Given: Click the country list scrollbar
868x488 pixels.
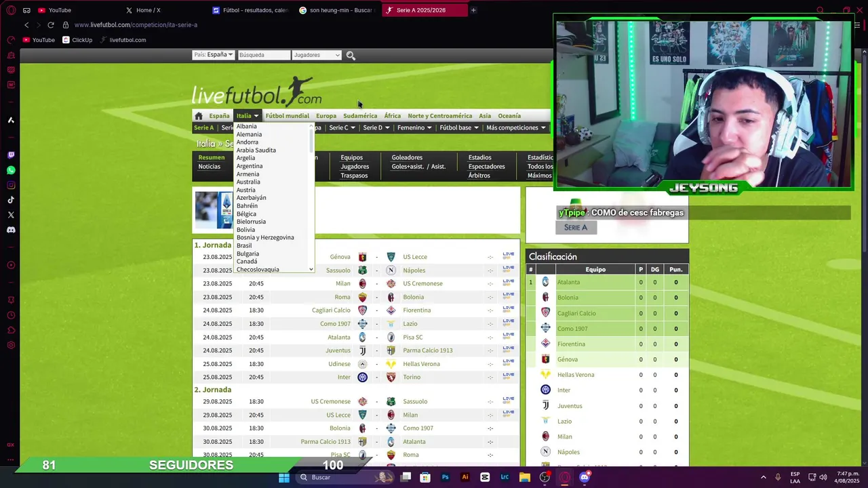Looking at the screenshot, I should click(x=311, y=140).
